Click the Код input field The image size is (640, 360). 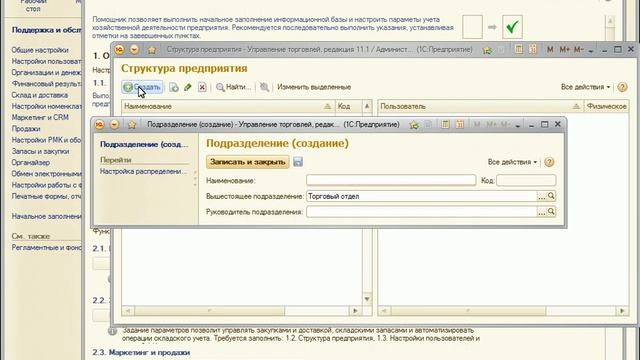[526, 180]
